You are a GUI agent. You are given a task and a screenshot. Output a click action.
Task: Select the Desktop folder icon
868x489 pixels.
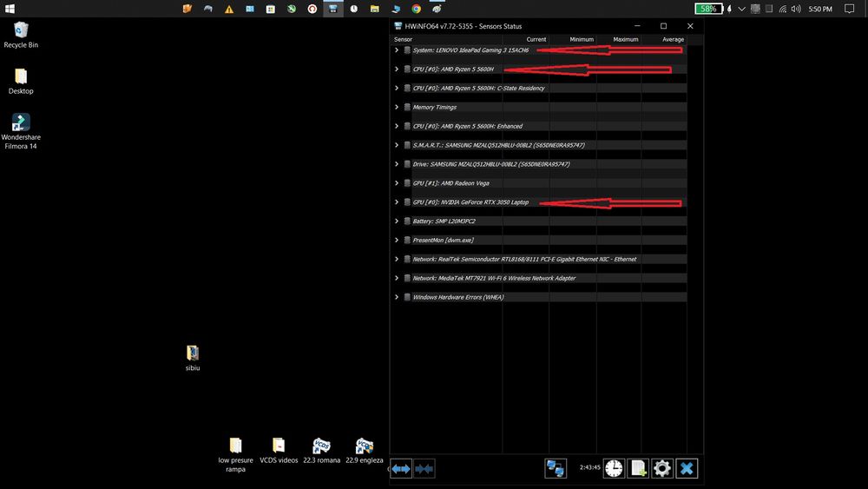coord(21,82)
